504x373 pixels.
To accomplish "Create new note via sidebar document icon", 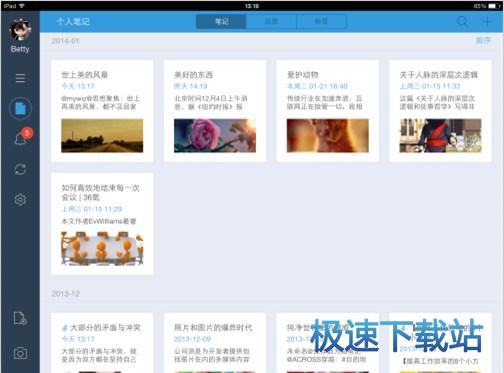I will (20, 318).
